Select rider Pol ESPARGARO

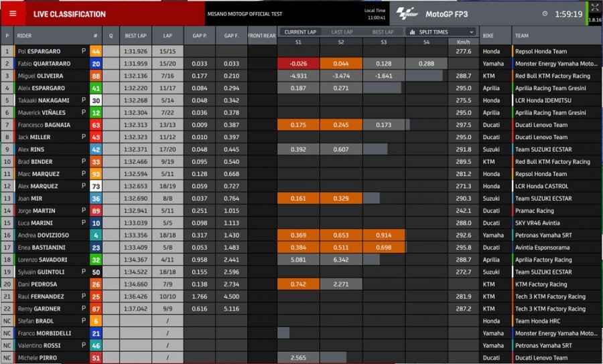(40, 52)
